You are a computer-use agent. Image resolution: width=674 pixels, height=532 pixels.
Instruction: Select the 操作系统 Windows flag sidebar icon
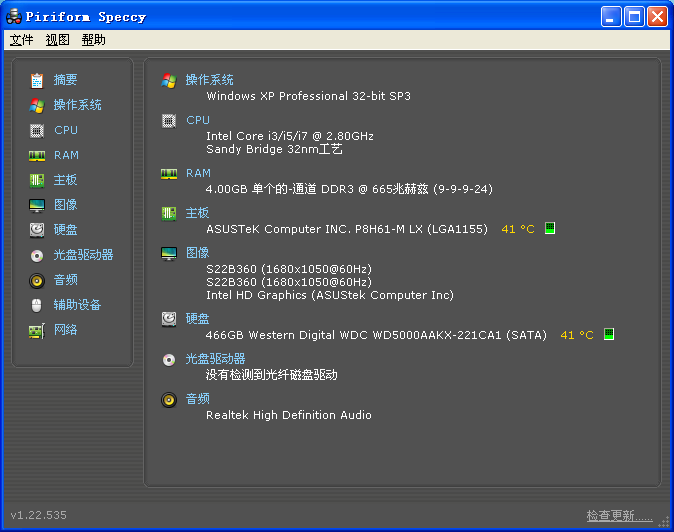(x=37, y=105)
